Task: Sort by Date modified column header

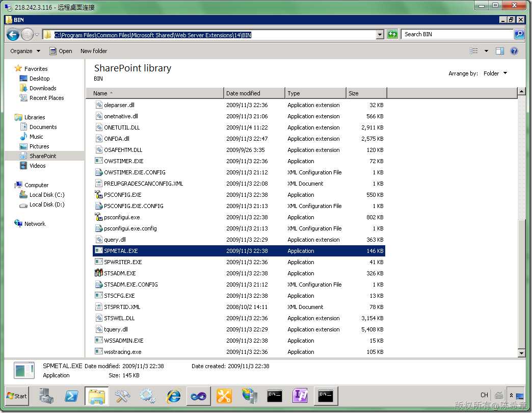Action: coord(254,93)
